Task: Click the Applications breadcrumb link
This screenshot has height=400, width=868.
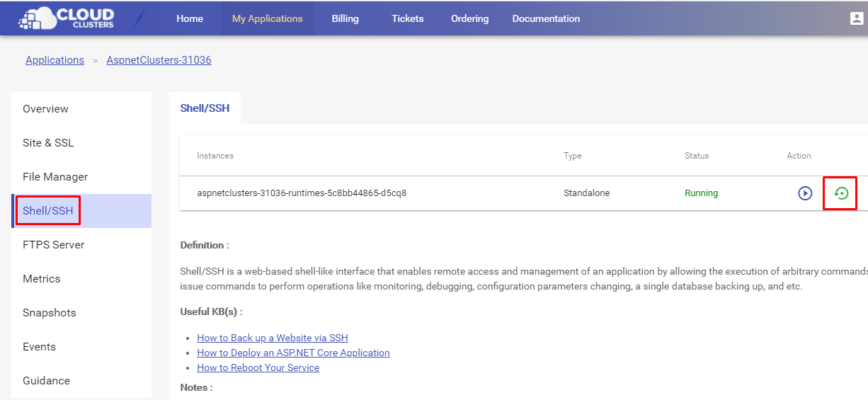Action: [55, 60]
